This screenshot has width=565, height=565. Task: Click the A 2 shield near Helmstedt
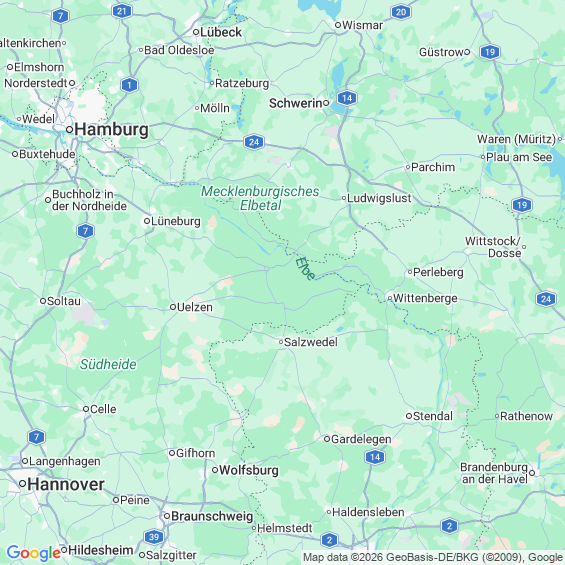pyautogui.click(x=329, y=540)
